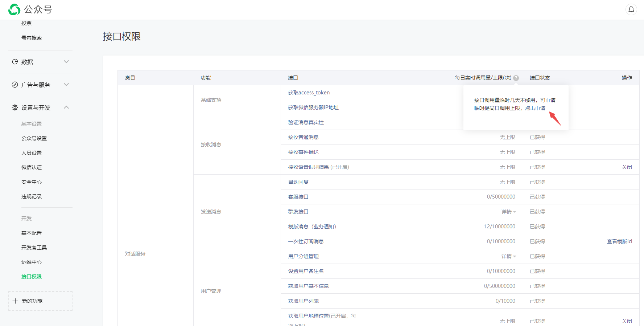This screenshot has height=326, width=644.
Task: Open 自动回复 link
Action: coord(298,182)
